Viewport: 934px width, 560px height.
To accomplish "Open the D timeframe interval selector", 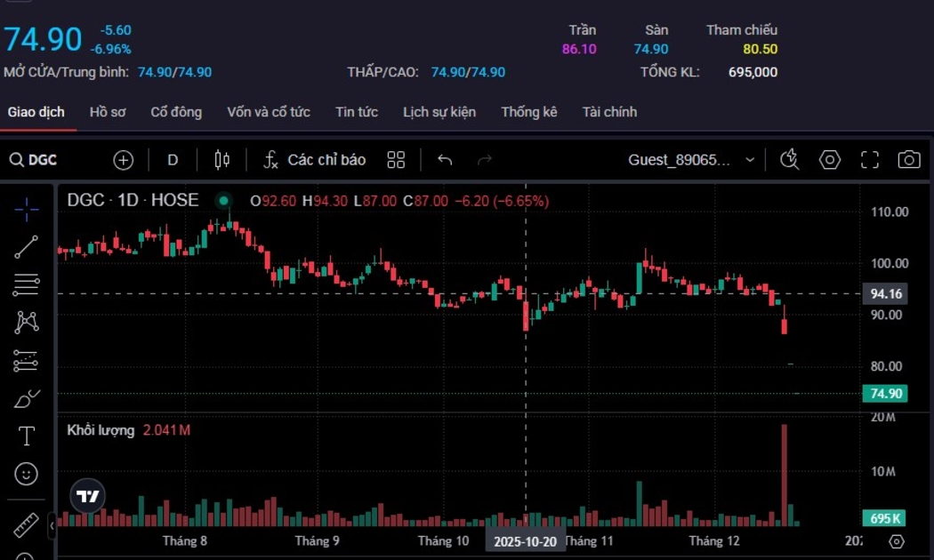I will (173, 160).
